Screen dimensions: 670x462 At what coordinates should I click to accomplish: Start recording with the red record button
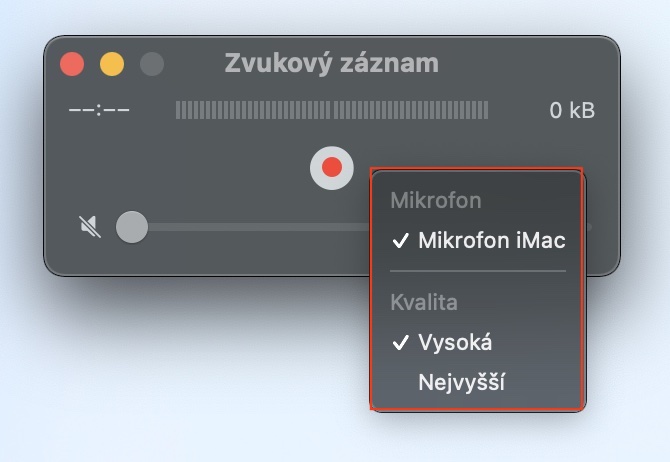tap(332, 168)
